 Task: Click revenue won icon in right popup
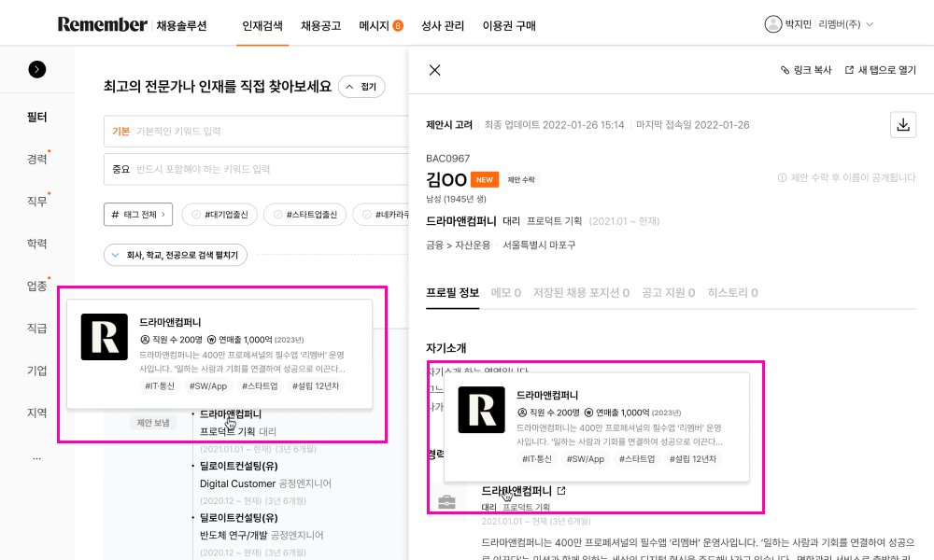pyautogui.click(x=589, y=413)
